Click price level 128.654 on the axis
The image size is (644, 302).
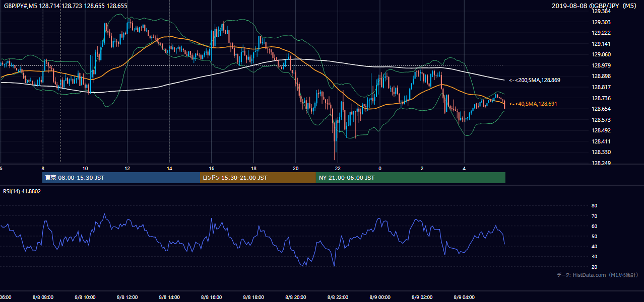(601, 109)
